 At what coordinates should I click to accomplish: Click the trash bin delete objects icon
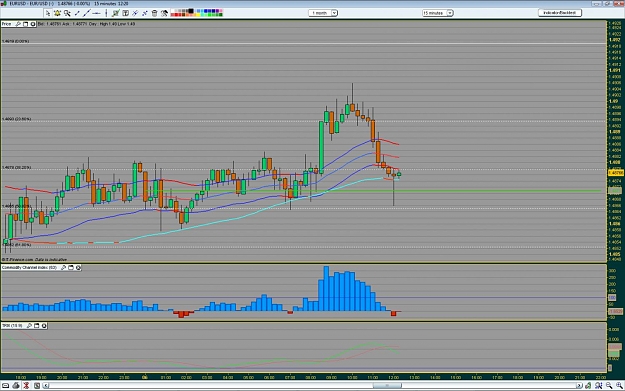155,13
